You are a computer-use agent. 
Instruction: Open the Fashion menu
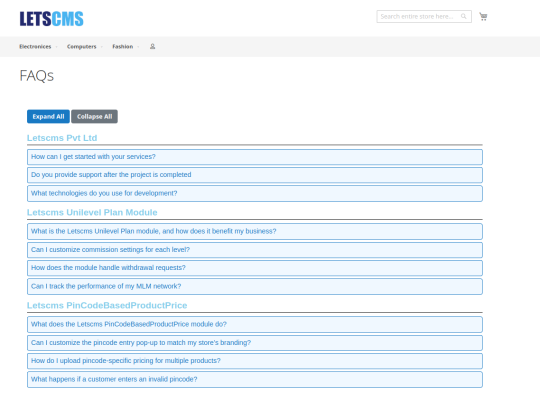click(123, 47)
